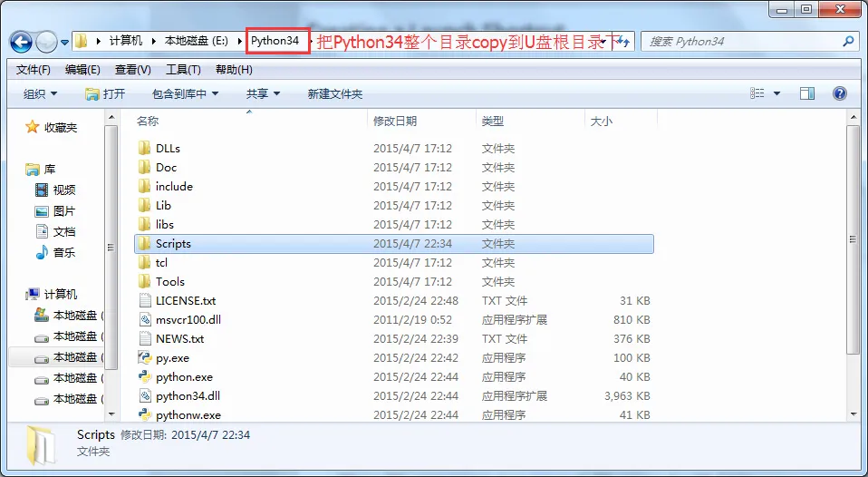Select the LICENSE.txt file icon
Screen dimensions: 868x477
coord(144,300)
